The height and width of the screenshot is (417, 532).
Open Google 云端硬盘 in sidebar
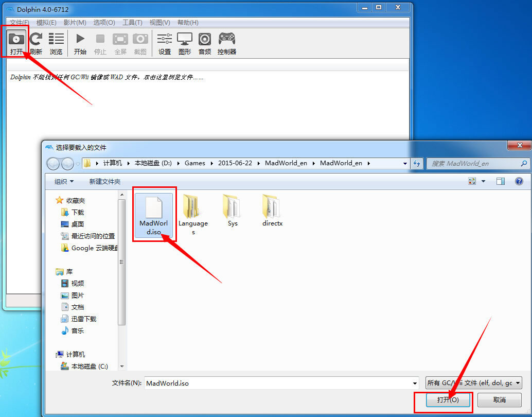[x=89, y=248]
